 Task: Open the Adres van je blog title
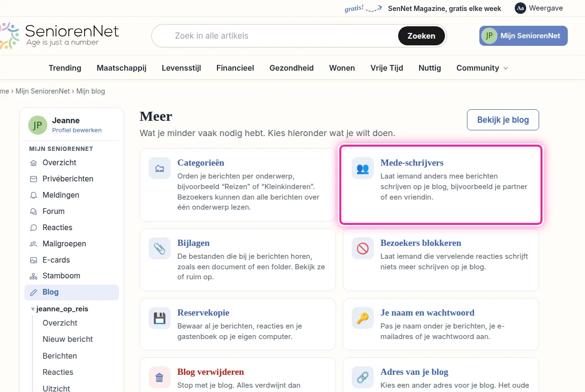tap(414, 372)
